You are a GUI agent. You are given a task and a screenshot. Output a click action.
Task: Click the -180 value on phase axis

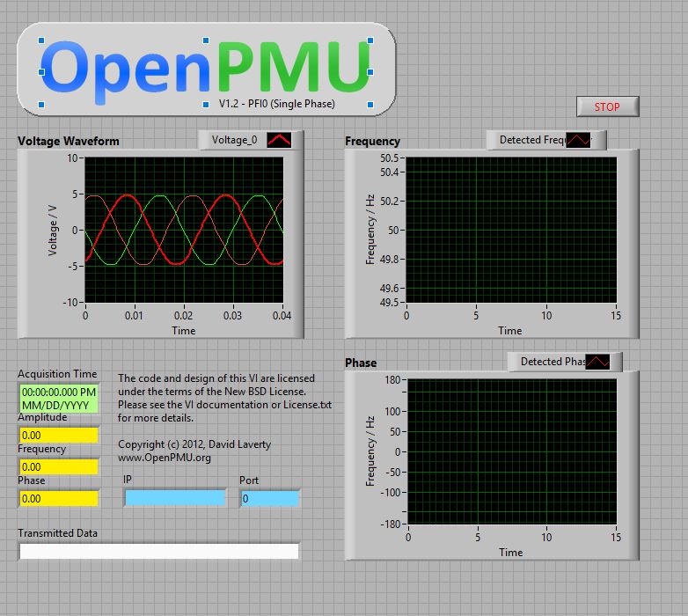click(x=390, y=524)
